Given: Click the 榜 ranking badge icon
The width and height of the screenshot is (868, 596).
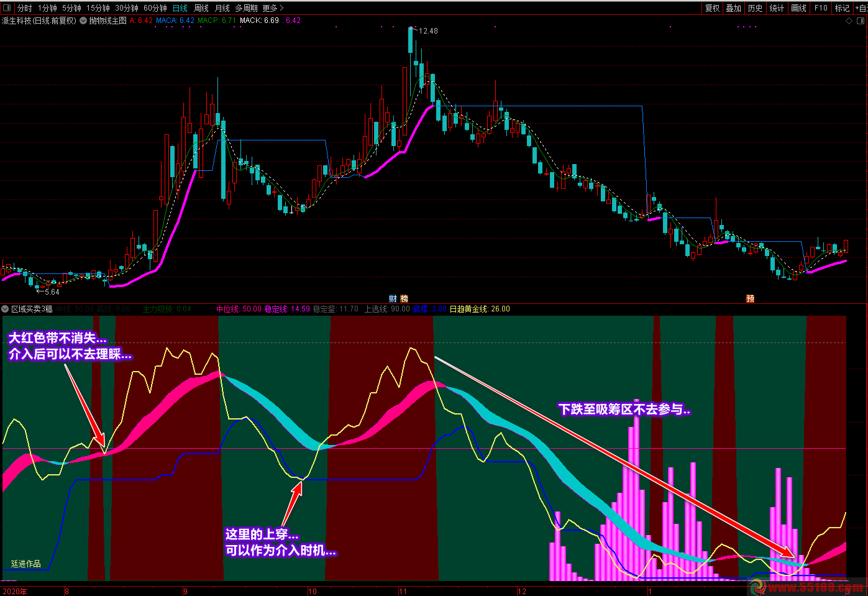Looking at the screenshot, I should [404, 299].
